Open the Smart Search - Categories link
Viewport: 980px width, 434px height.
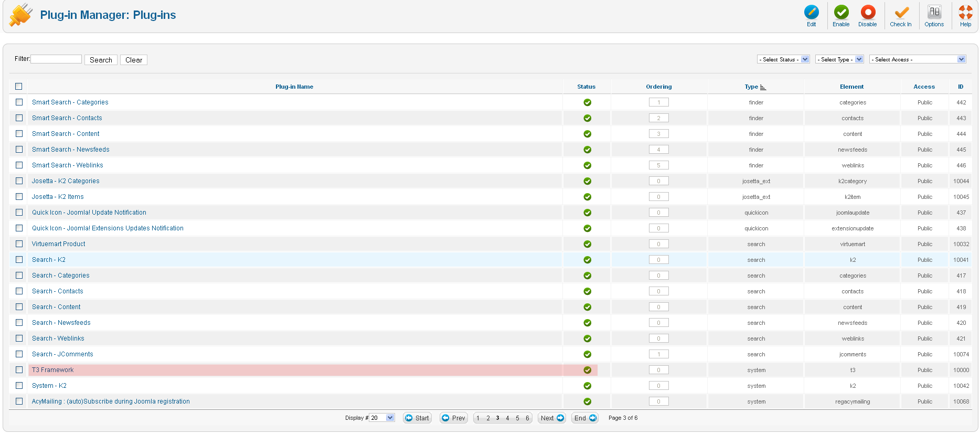point(70,102)
